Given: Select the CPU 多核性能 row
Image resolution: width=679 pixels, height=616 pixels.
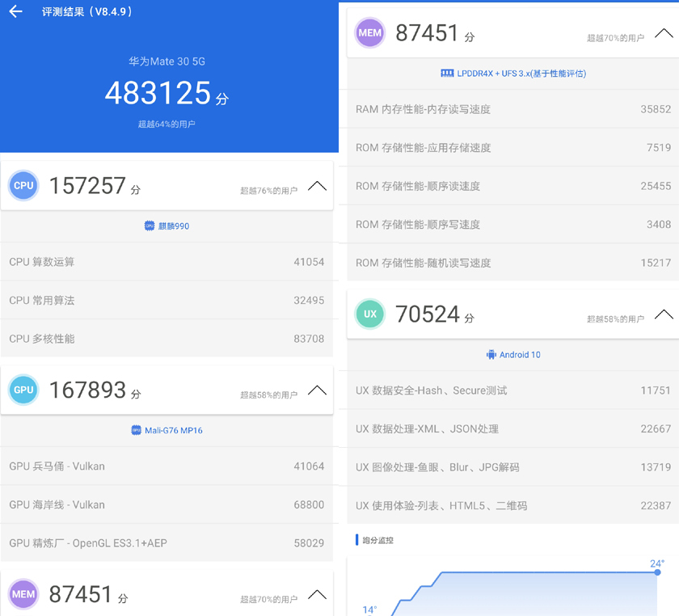Looking at the screenshot, I should point(167,339).
